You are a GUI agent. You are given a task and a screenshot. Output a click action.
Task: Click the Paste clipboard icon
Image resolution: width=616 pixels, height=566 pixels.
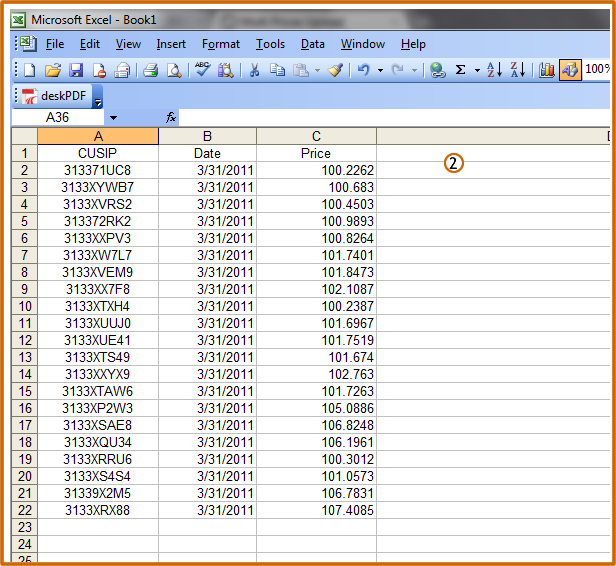(301, 70)
